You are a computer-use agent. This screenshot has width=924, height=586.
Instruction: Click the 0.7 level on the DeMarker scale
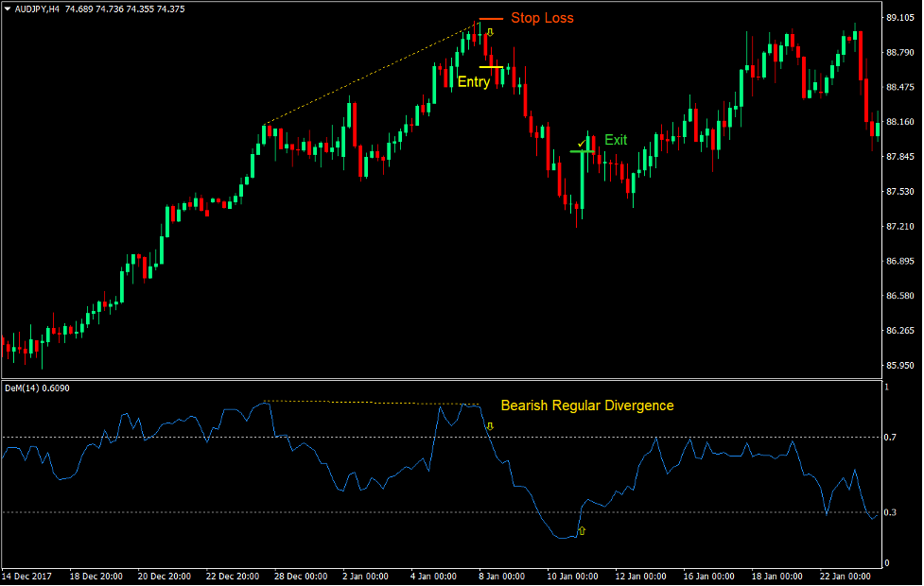[x=890, y=438]
